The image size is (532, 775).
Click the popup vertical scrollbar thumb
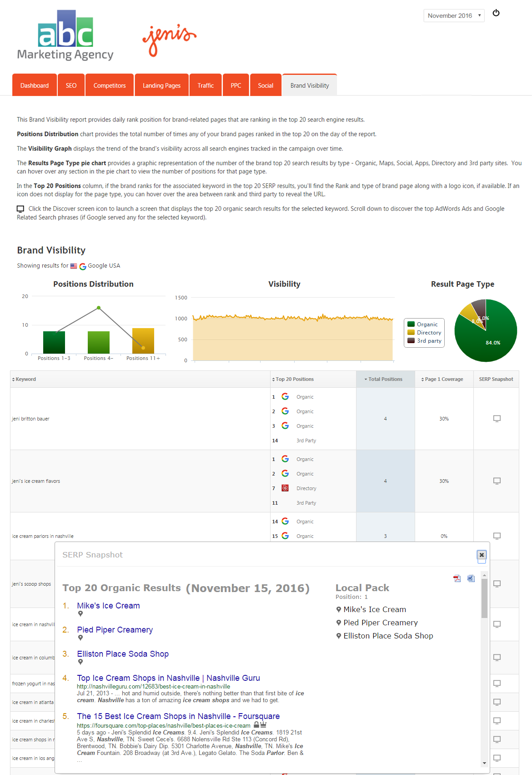click(484, 598)
